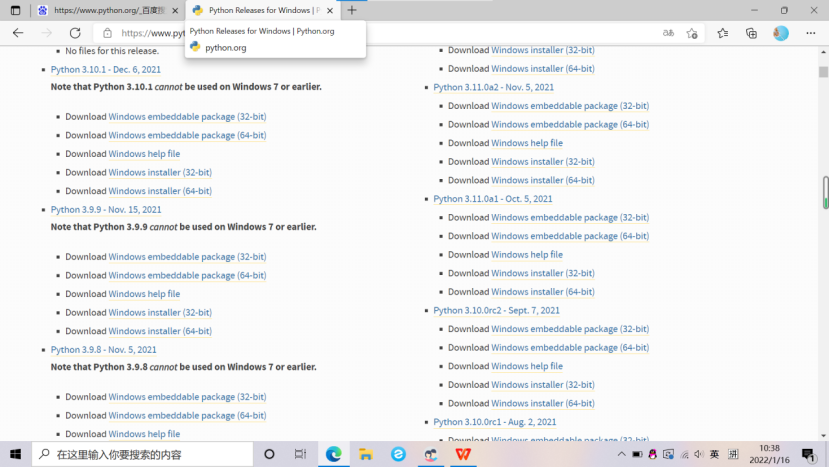Download Python 3.9.8 embeddable package (32-bit)
This screenshot has height=467, width=830.
(187, 397)
